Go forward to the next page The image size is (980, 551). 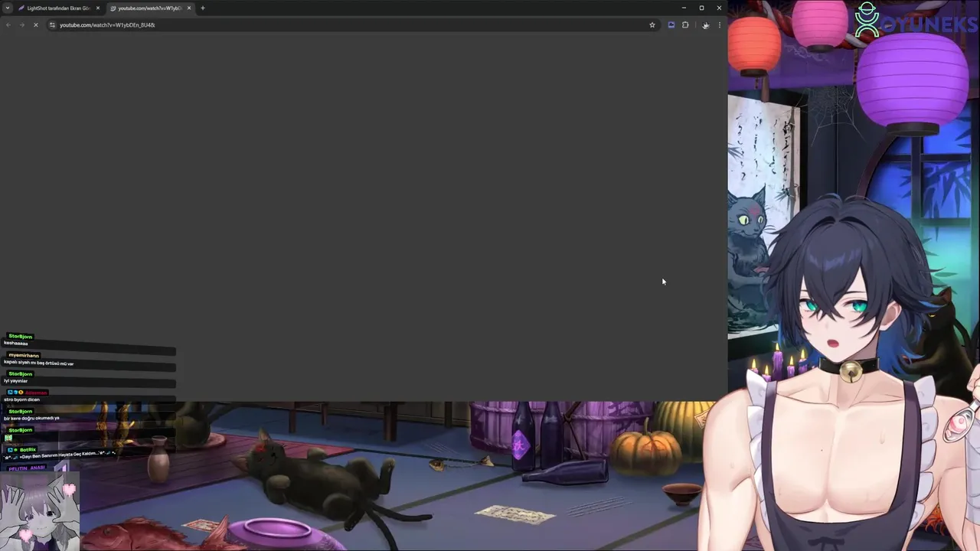coord(21,25)
